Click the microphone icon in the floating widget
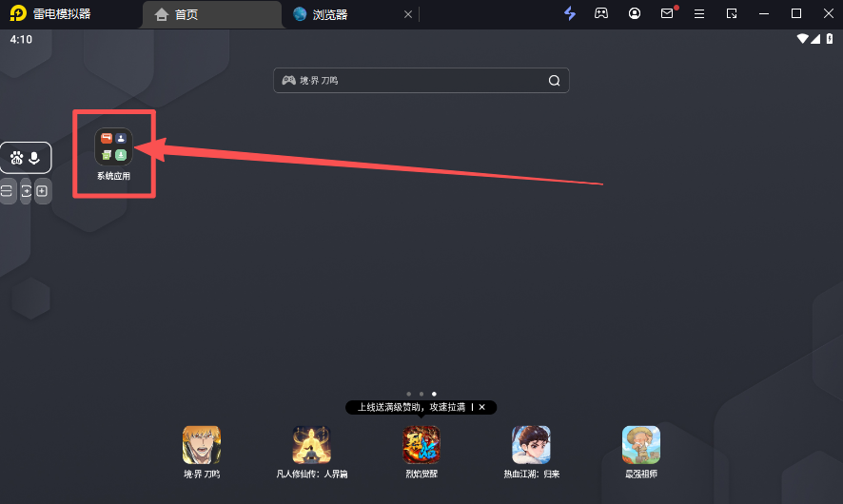The image size is (843, 504). (34, 158)
